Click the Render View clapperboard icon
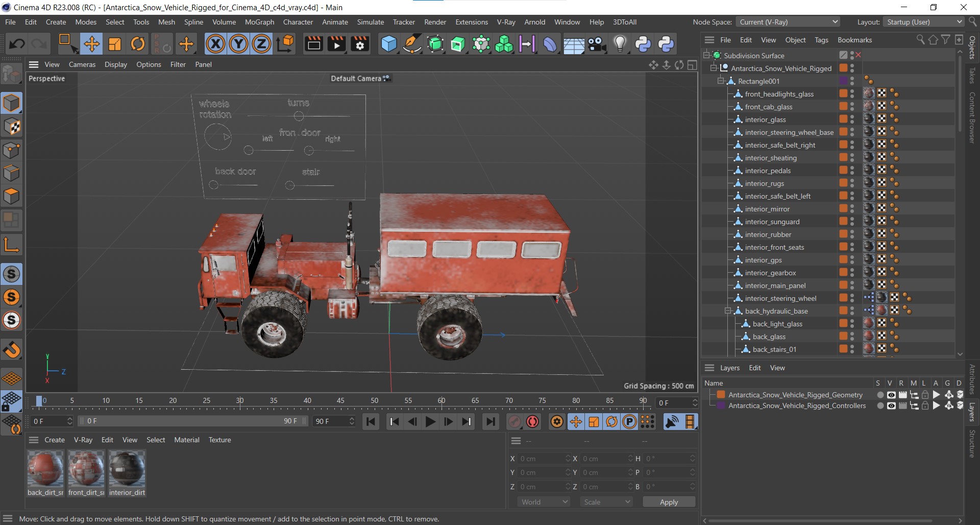The image size is (980, 525). (x=313, y=44)
